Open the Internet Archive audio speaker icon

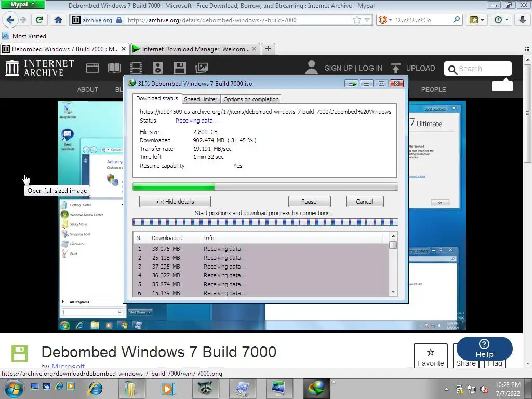[x=158, y=68]
